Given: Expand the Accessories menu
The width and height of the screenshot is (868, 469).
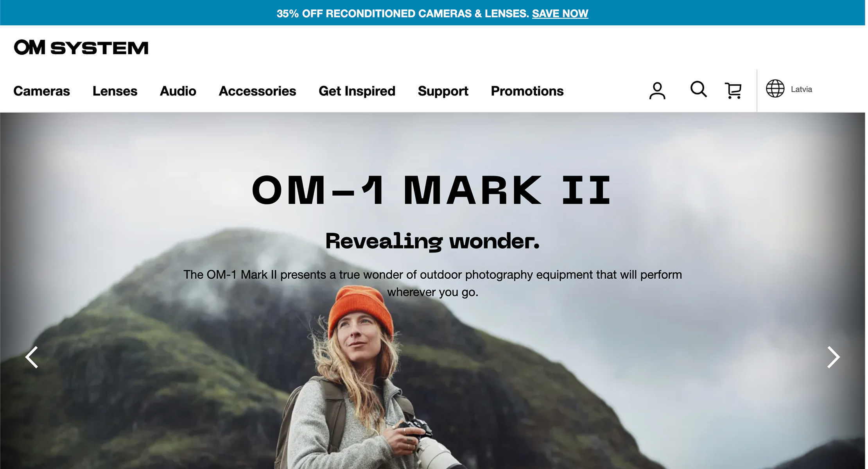Looking at the screenshot, I should tap(257, 91).
